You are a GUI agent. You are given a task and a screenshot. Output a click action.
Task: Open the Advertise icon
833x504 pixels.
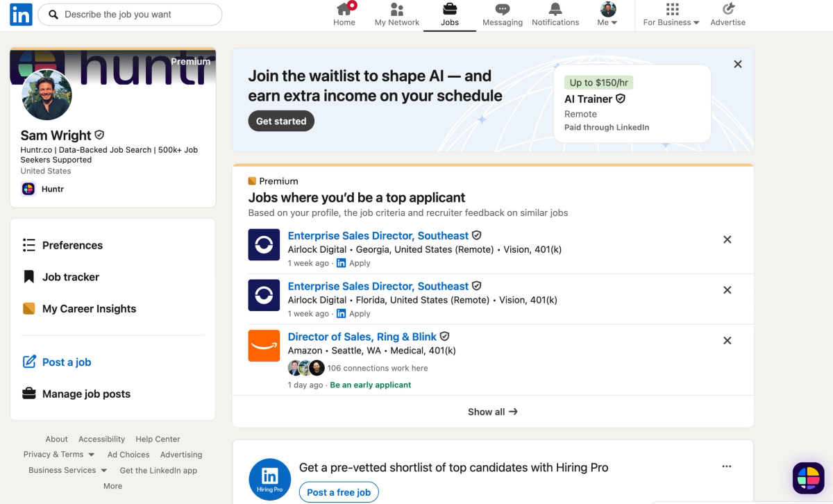pyautogui.click(x=728, y=15)
